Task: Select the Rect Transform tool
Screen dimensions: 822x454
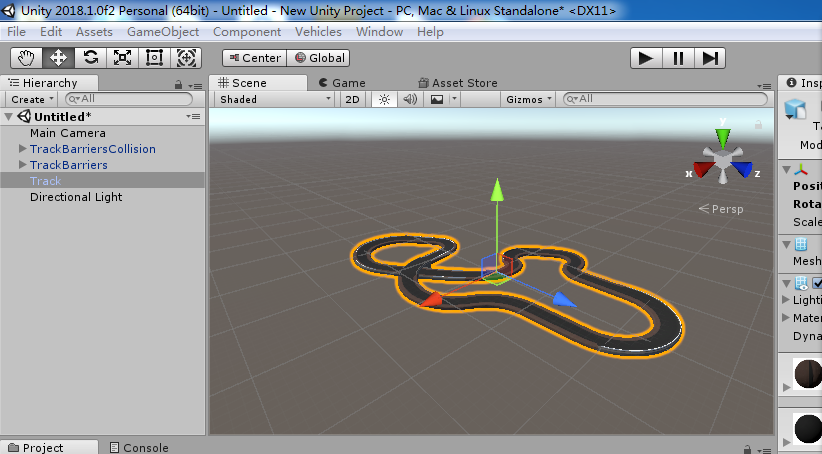Action: tap(154, 58)
